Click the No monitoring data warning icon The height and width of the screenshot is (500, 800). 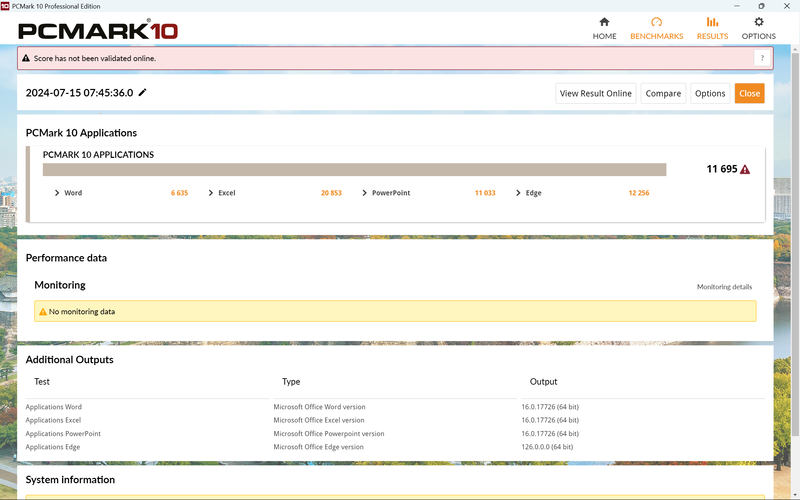(x=43, y=311)
